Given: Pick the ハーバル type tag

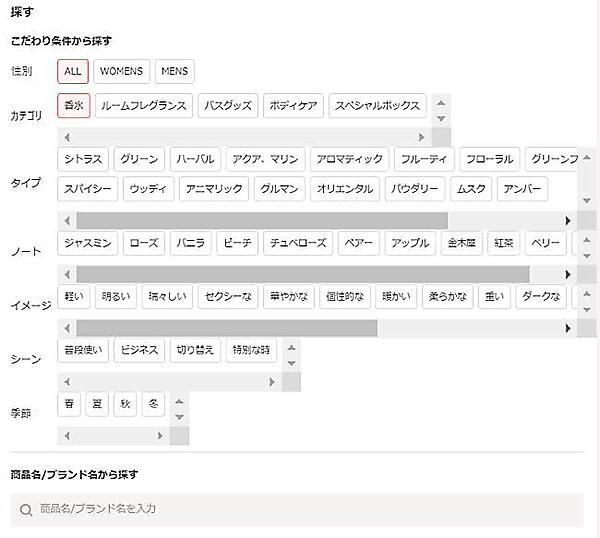Looking at the screenshot, I should pyautogui.click(x=195, y=159).
